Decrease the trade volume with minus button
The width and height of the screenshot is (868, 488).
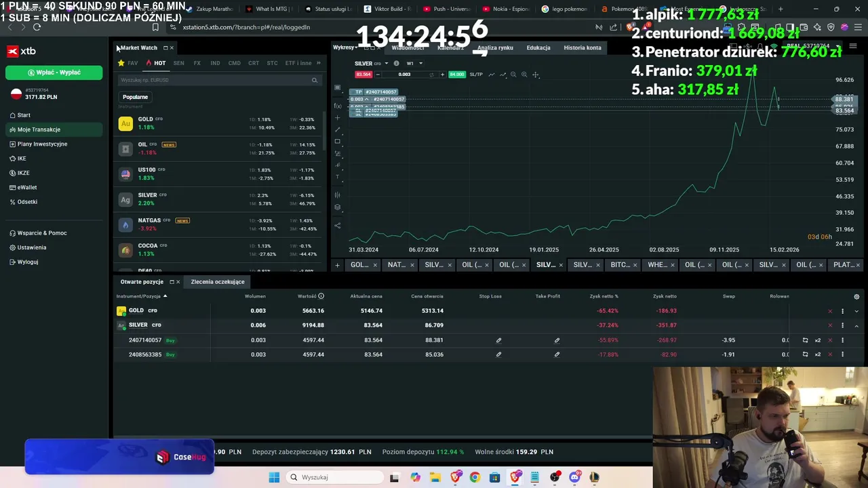click(378, 75)
